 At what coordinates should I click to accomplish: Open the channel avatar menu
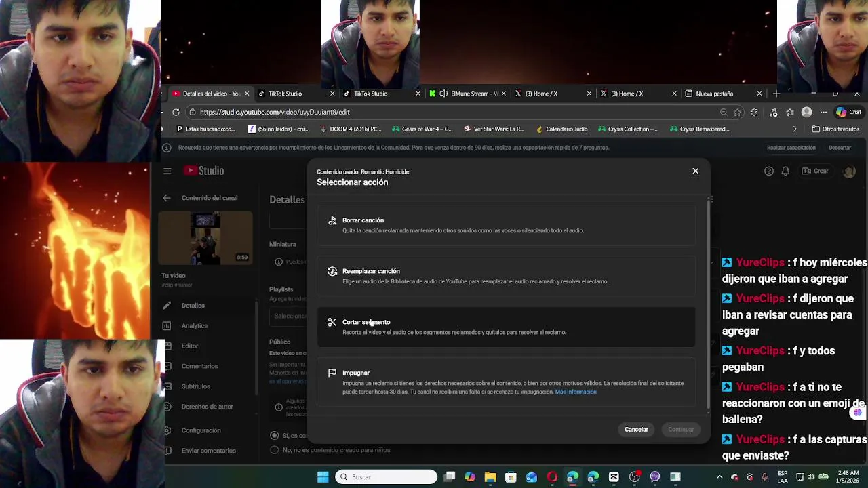(849, 171)
